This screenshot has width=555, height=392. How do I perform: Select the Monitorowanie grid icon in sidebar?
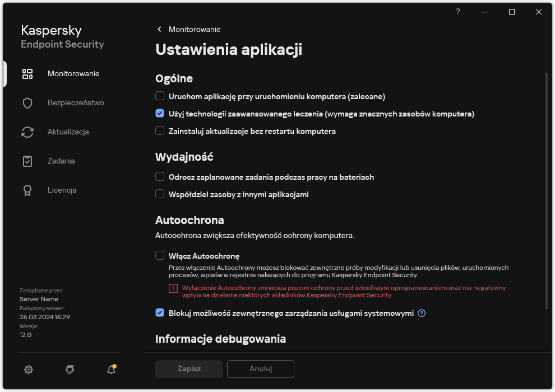pyautogui.click(x=27, y=73)
